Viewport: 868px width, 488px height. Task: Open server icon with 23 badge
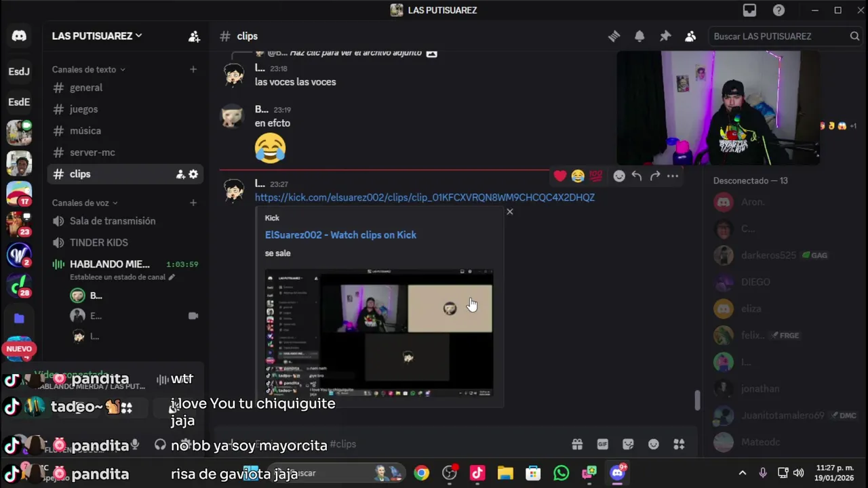coord(19,224)
